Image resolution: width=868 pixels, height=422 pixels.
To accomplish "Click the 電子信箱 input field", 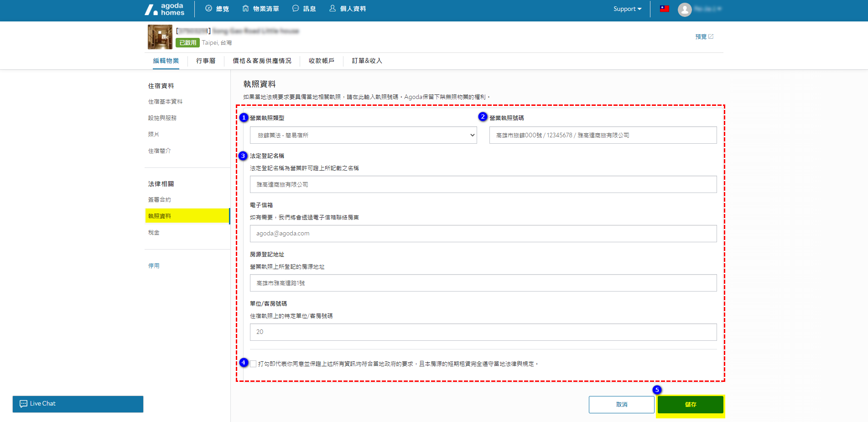I will tap(483, 234).
